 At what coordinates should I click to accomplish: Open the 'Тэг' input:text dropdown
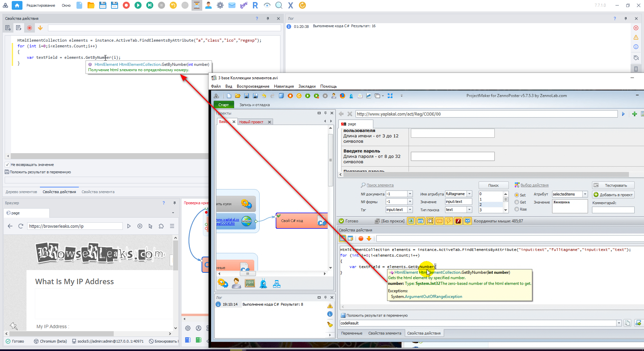tap(410, 210)
